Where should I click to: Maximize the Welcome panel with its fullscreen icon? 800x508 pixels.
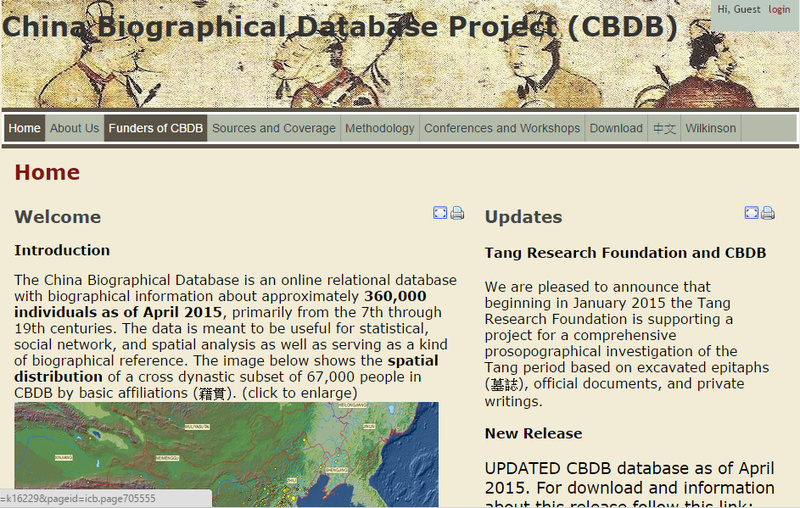(440, 213)
